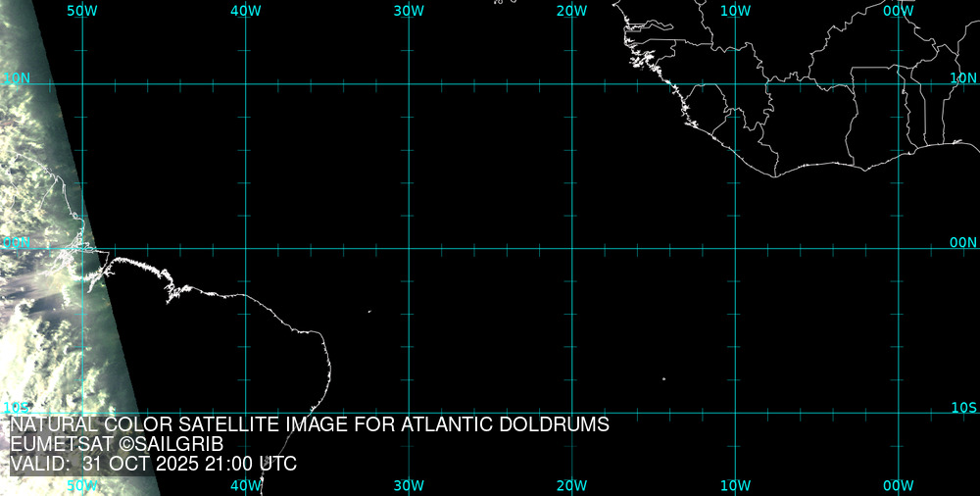The height and width of the screenshot is (496, 980).
Task: Click the 20W label along the bottom edge
Action: 571,485
